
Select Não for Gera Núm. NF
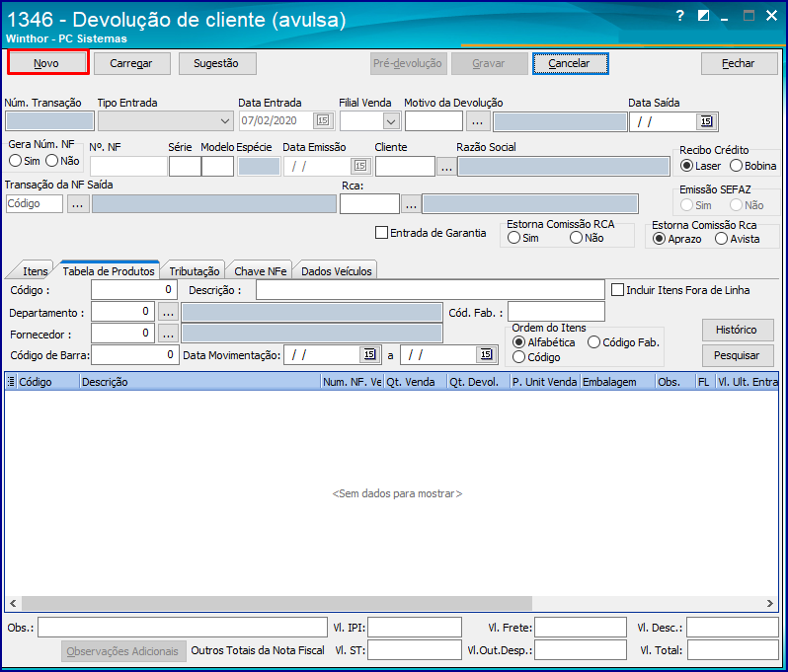(x=62, y=161)
